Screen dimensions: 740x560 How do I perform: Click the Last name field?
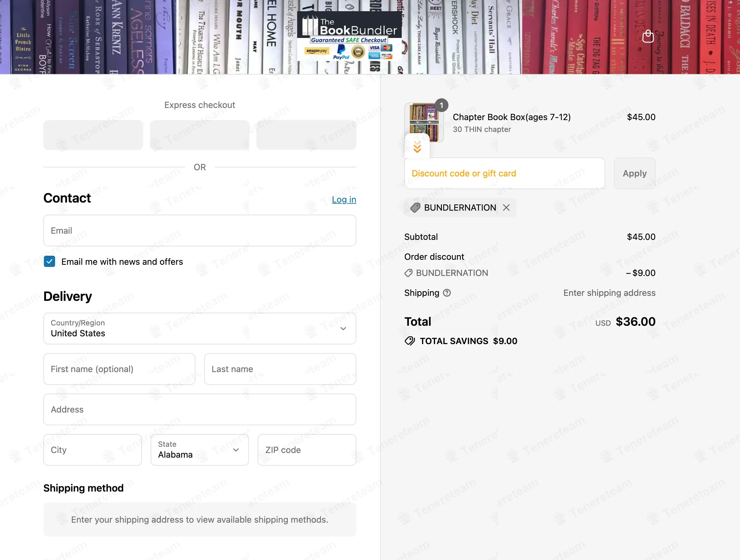click(280, 369)
